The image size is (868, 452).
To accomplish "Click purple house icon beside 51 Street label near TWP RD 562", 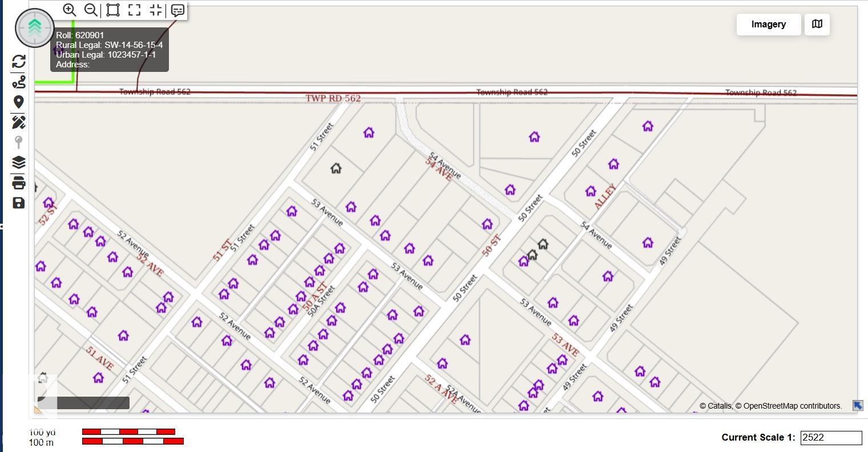I will point(369,133).
